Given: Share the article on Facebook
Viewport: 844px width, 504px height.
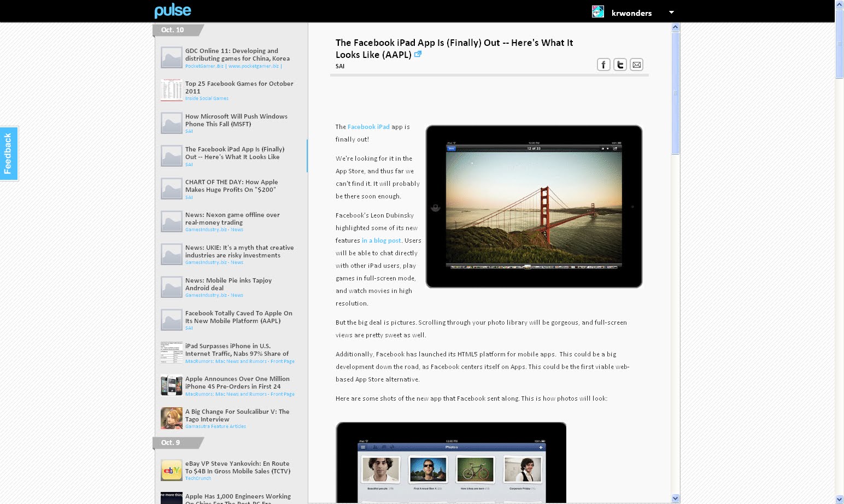Looking at the screenshot, I should click(x=603, y=65).
